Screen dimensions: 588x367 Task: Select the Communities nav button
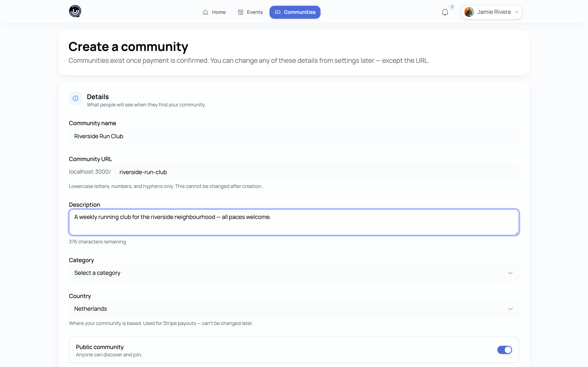tap(295, 12)
